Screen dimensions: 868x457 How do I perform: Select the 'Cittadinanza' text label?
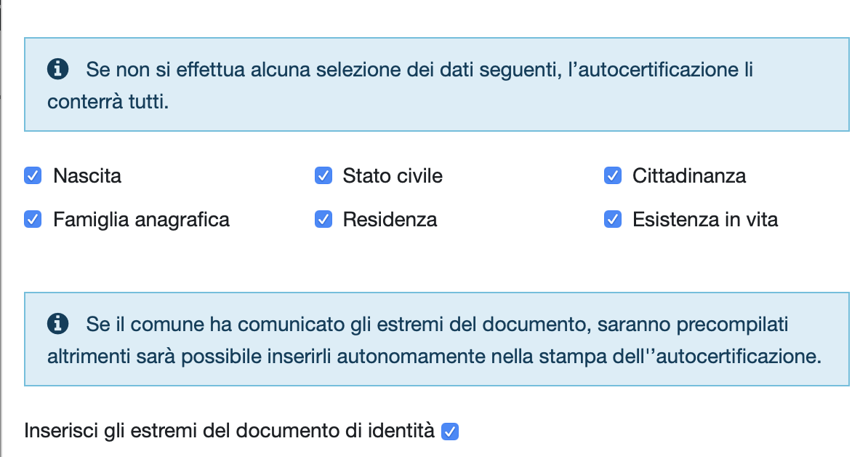pyautogui.click(x=689, y=176)
